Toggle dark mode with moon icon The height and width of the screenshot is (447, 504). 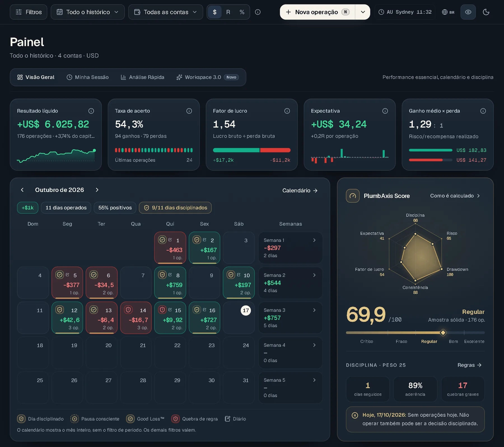tap(486, 12)
